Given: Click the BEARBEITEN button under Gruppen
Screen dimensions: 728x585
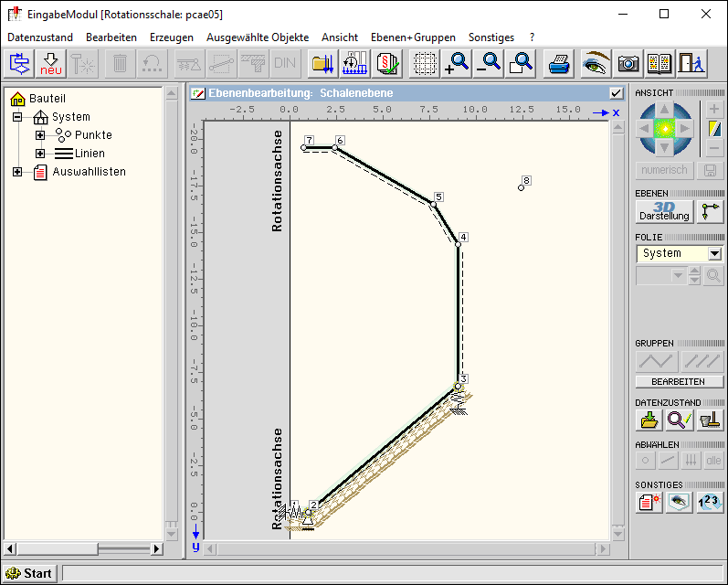Looking at the screenshot, I should [x=679, y=381].
